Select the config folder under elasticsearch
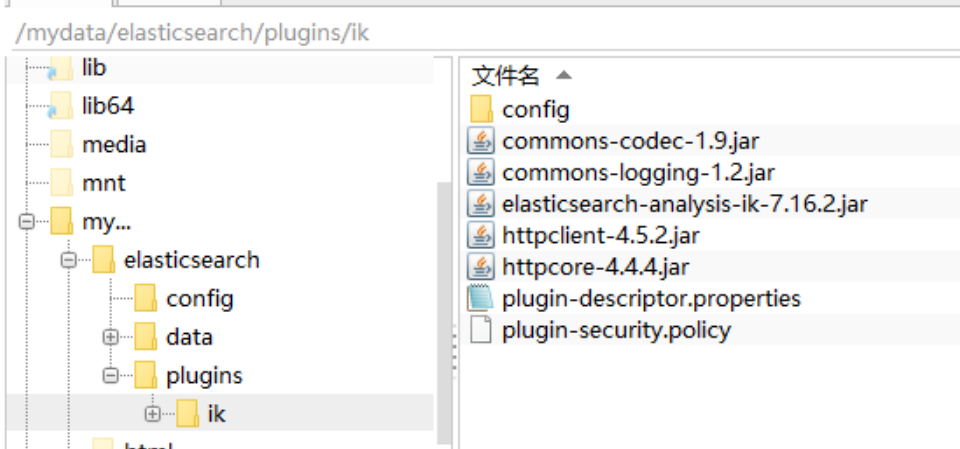This screenshot has height=449, width=960. tap(199, 298)
